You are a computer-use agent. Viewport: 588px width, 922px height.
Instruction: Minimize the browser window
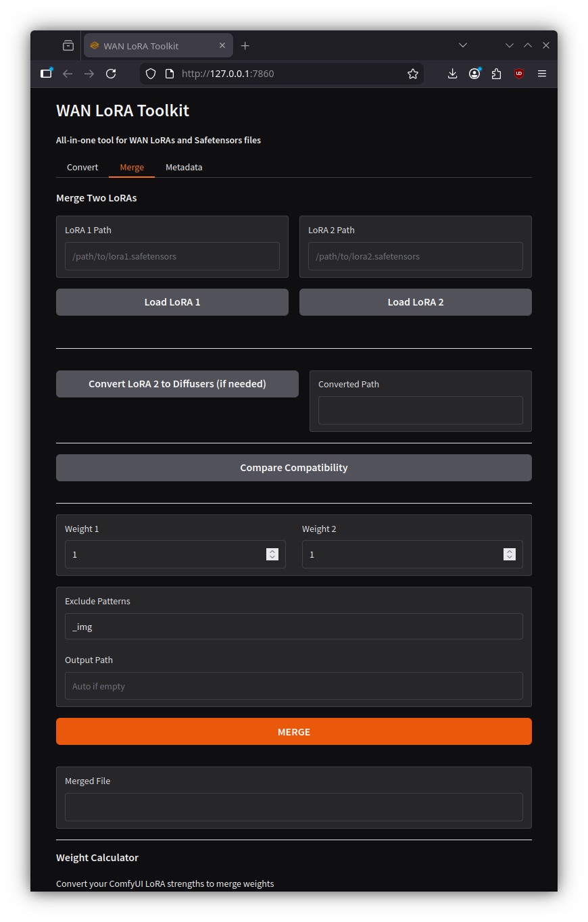(510, 45)
